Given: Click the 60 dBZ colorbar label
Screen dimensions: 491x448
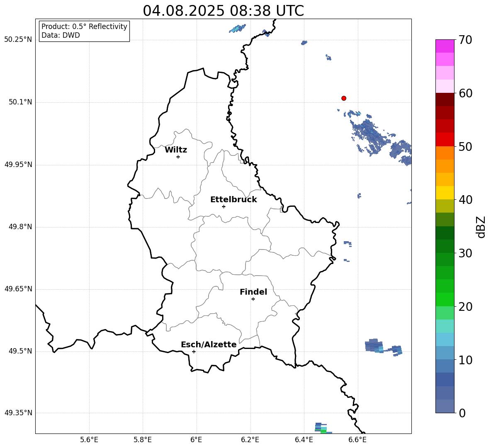Looking at the screenshot, I should 465,93.
